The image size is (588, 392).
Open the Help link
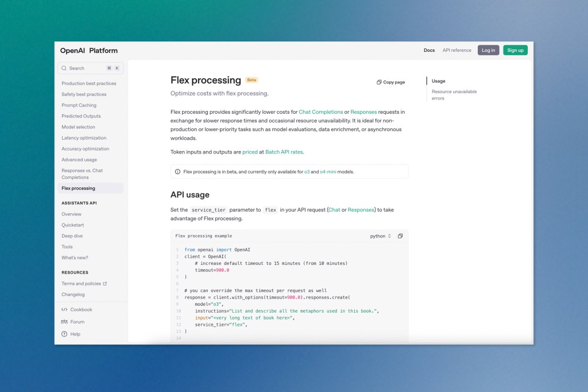tap(75, 334)
